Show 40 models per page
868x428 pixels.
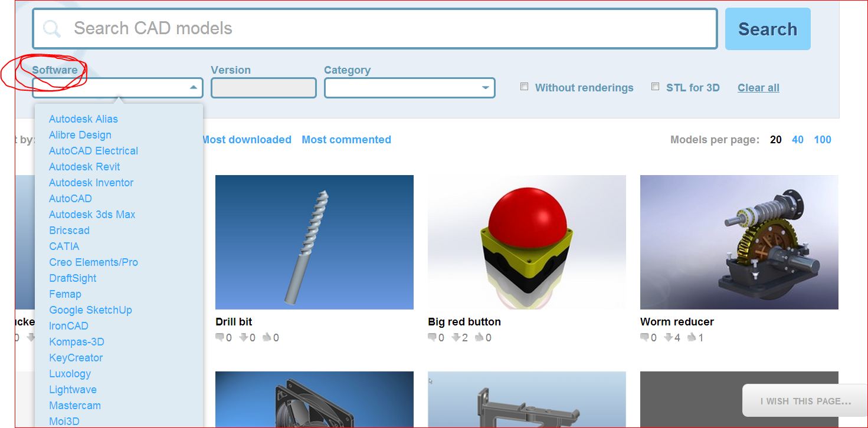click(x=798, y=140)
